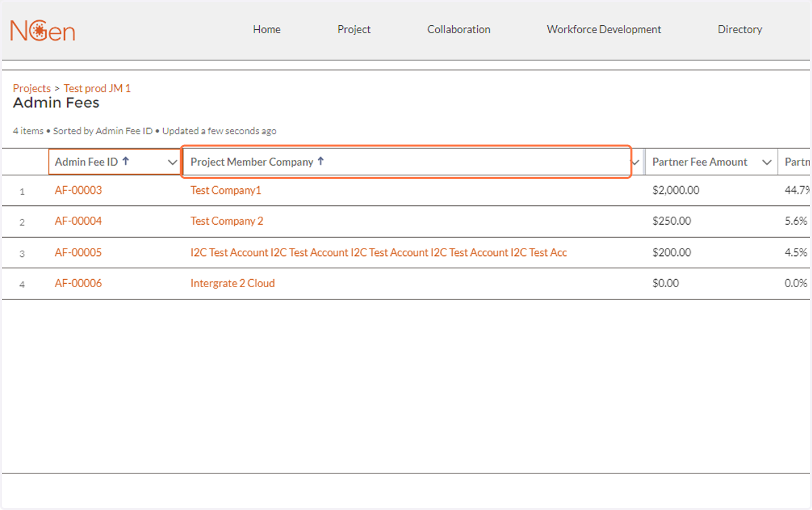The image size is (812, 510).
Task: Click the Admin Fees page title
Action: pos(56,103)
